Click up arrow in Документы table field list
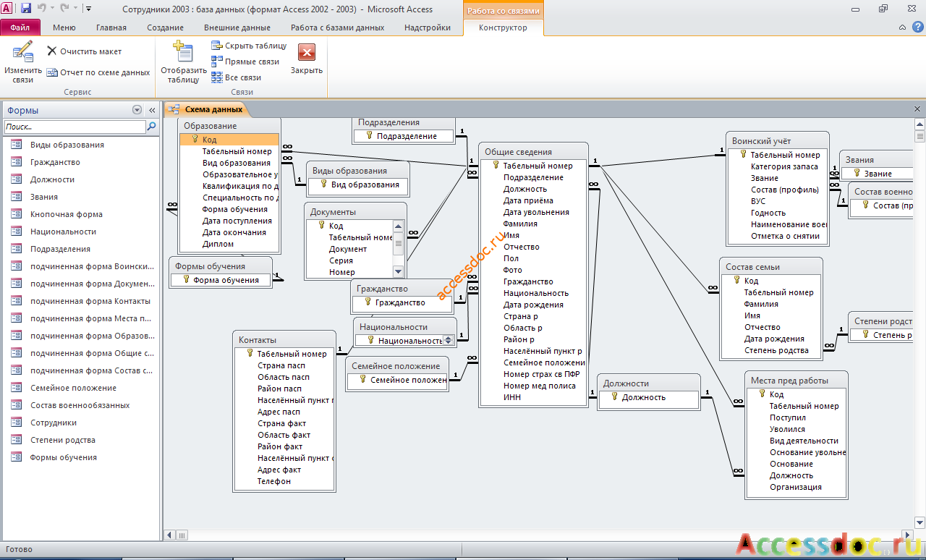This screenshot has height=560, width=926. 398,226
